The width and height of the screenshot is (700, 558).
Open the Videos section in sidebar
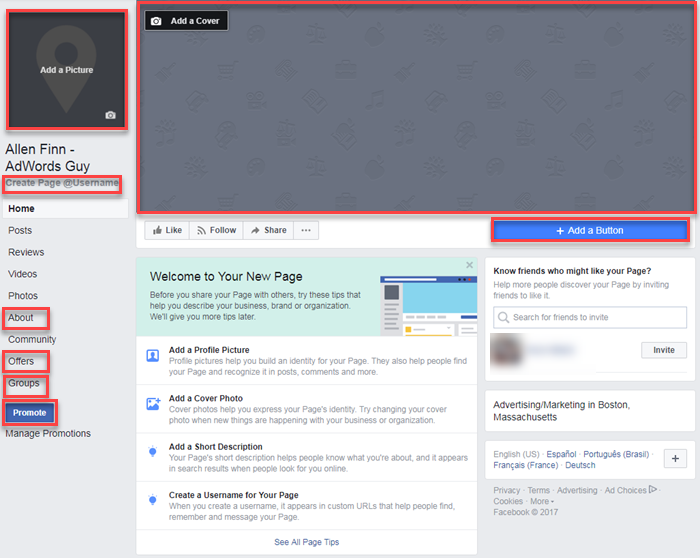pos(22,274)
